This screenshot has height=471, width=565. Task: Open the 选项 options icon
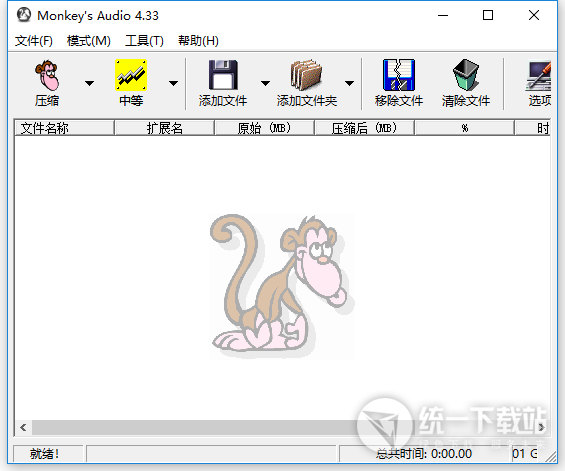pos(538,76)
